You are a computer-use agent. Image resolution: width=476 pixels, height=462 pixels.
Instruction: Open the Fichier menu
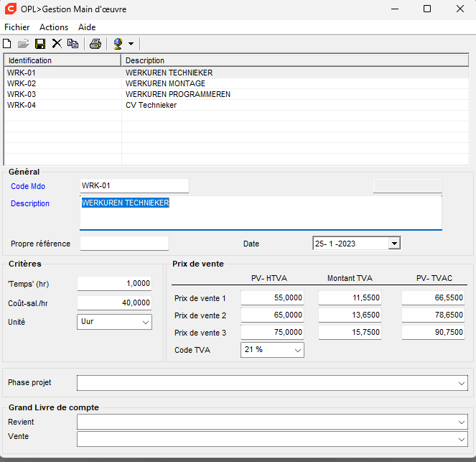tap(17, 27)
